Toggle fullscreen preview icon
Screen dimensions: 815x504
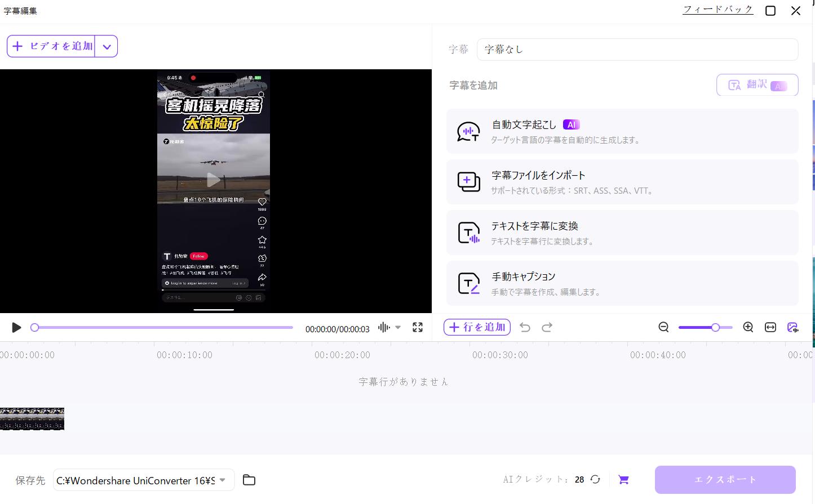coord(418,327)
